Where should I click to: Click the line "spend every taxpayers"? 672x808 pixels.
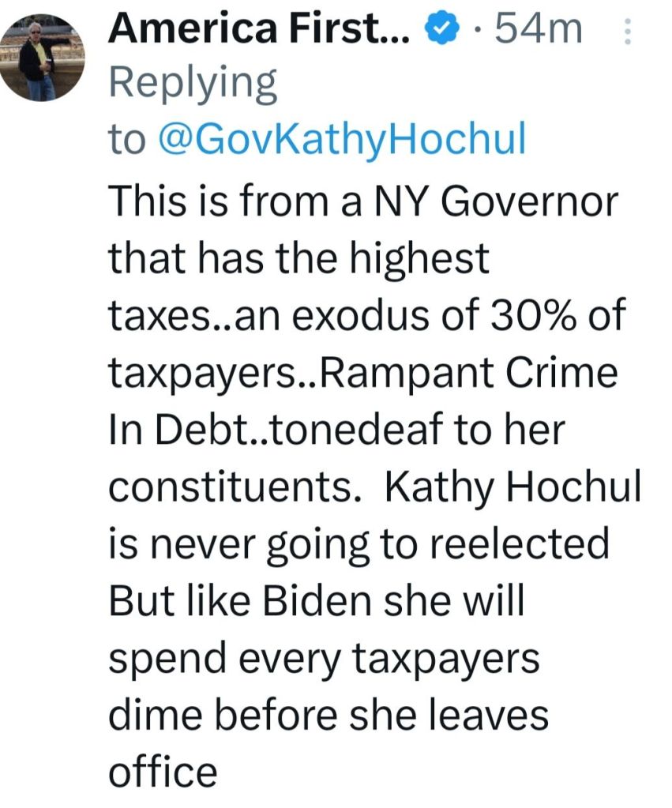point(324,658)
